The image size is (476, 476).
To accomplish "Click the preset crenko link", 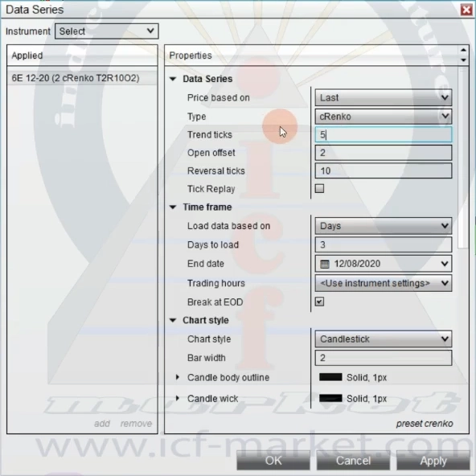I will [425, 424].
